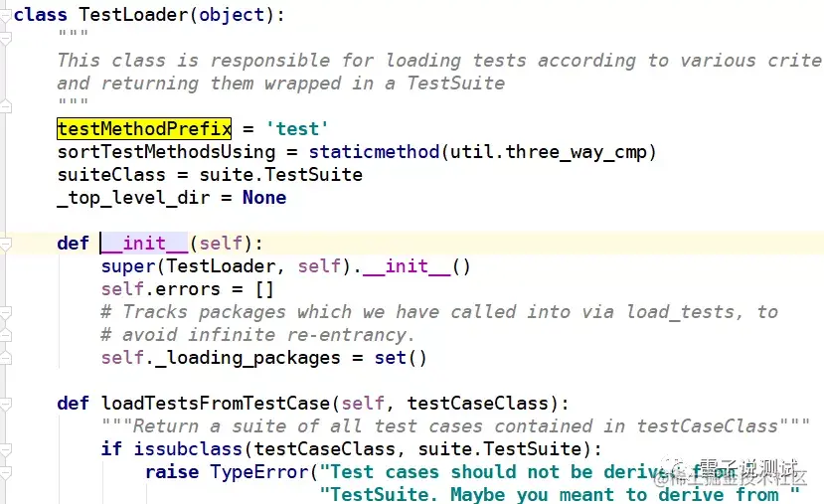Click TestLoader in the class declaration
The height and width of the screenshot is (504, 824).
[x=133, y=15]
